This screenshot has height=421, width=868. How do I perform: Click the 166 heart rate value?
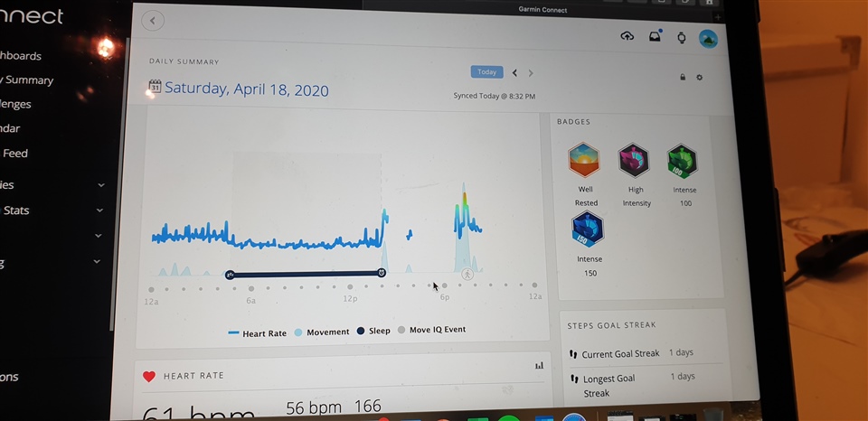tap(368, 407)
